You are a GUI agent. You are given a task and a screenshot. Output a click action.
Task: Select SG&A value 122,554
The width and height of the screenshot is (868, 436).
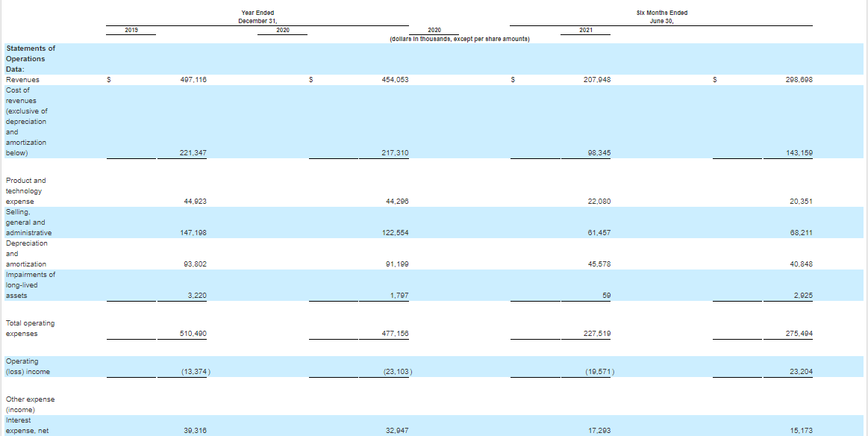396,233
